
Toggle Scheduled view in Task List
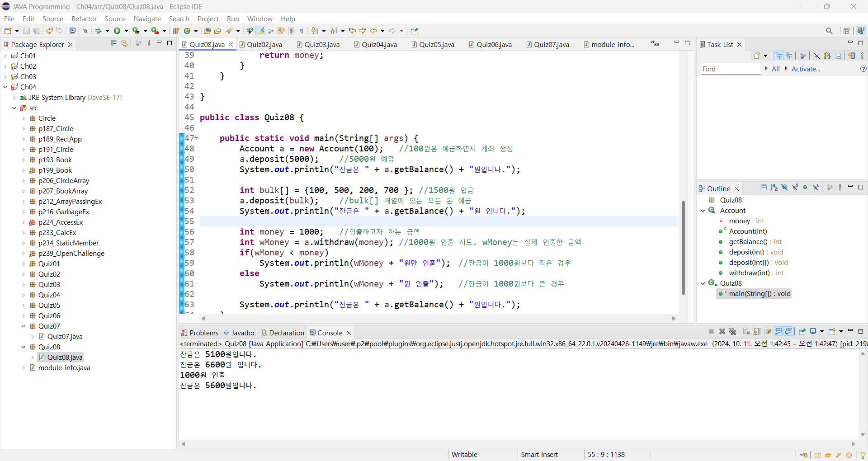point(789,56)
